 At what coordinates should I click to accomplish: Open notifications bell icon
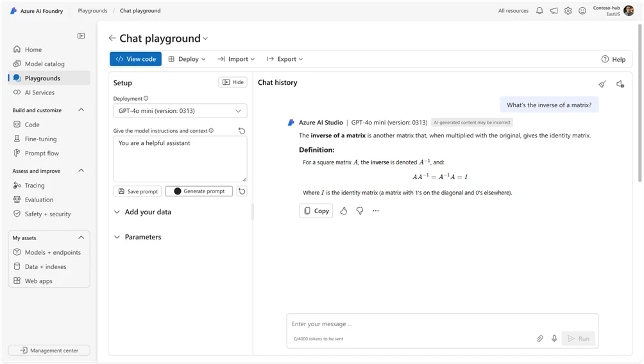click(539, 11)
